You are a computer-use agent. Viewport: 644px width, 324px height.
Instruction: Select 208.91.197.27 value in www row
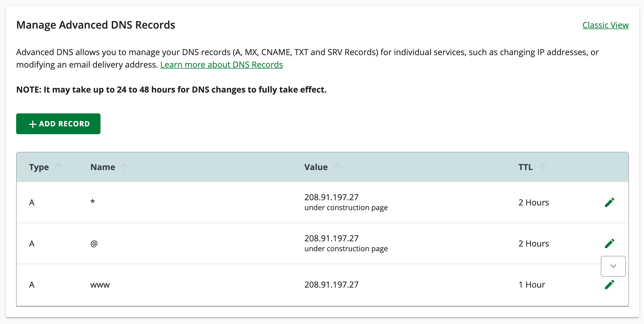pos(331,285)
